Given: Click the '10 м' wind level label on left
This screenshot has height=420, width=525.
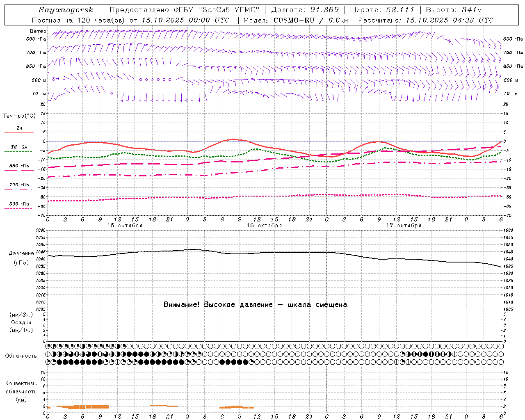Looking at the screenshot, I should tap(39, 94).
